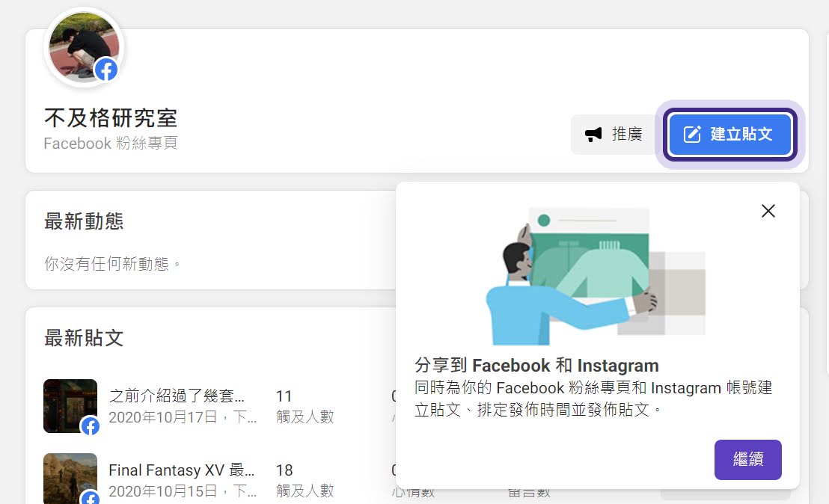829x504 pixels.
Task: Click the 最新貼文 section heading
Action: [x=84, y=337]
